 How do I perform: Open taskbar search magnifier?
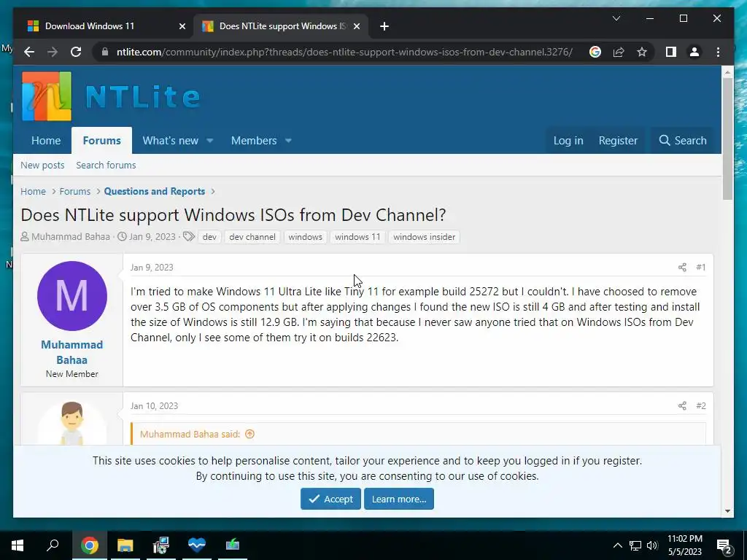(x=53, y=545)
